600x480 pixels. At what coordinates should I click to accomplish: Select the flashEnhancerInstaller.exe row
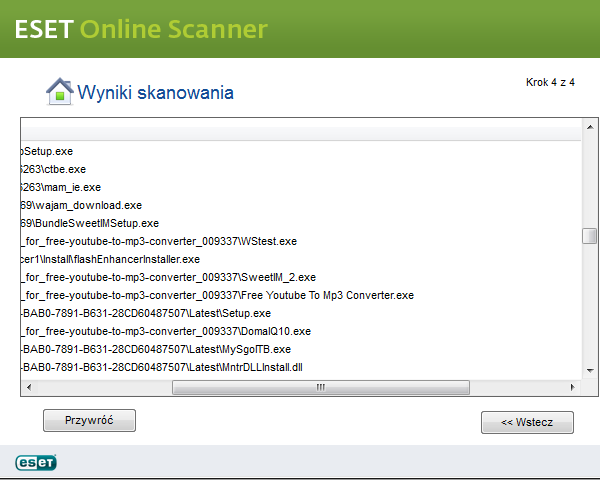pyautogui.click(x=302, y=259)
